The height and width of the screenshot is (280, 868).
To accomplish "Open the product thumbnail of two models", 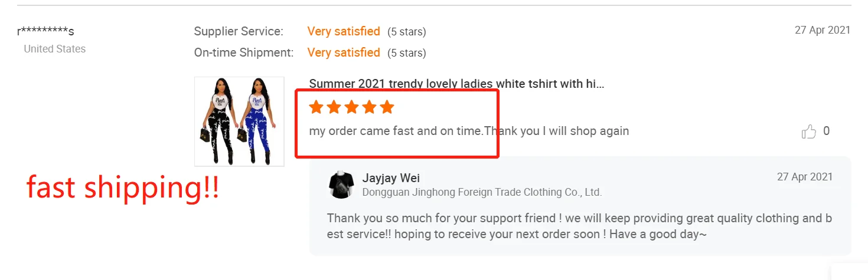I will pos(239,121).
